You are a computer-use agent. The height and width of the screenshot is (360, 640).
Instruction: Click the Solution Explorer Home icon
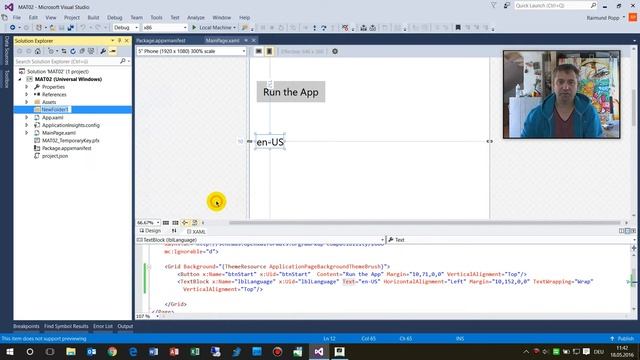pyautogui.click(x=38, y=51)
